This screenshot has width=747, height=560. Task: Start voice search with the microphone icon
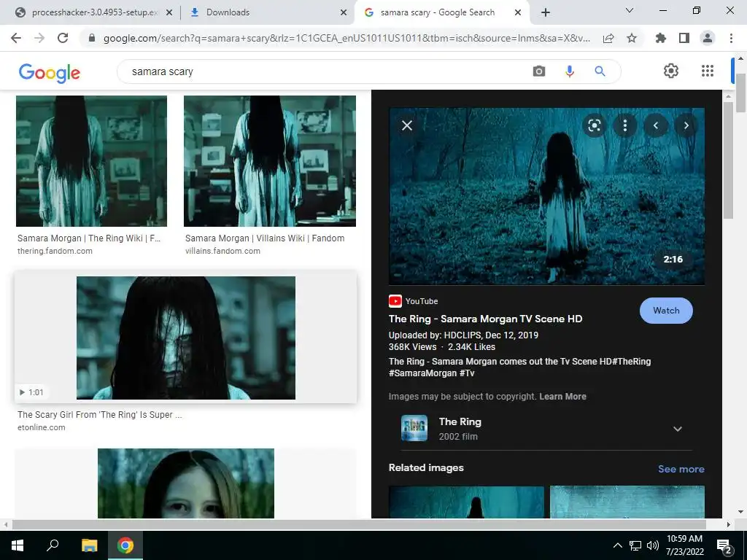(569, 71)
